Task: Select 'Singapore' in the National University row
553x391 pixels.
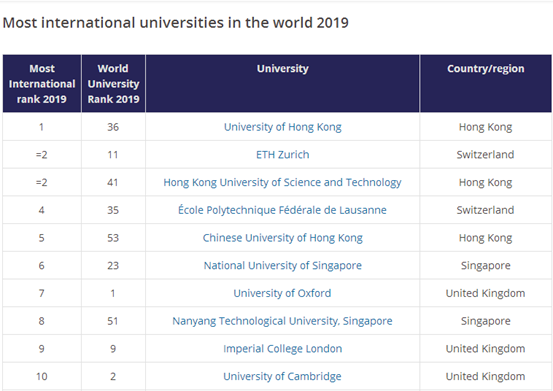Action: 486,265
